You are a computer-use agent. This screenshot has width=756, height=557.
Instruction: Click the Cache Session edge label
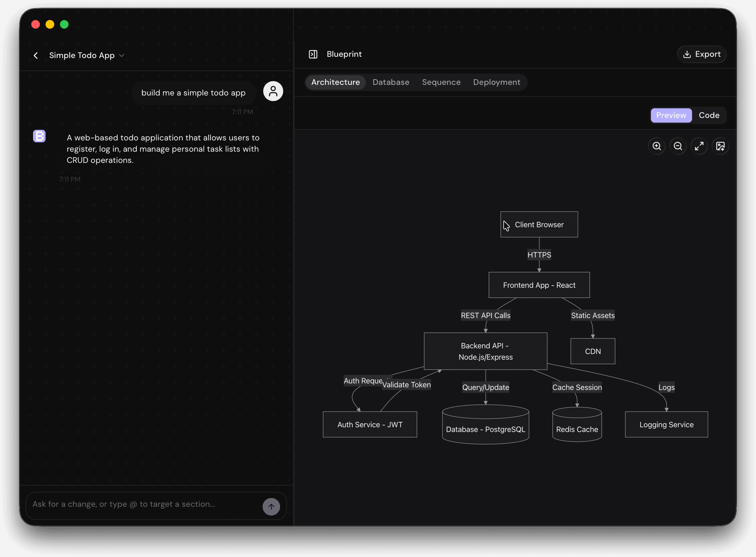pyautogui.click(x=577, y=388)
